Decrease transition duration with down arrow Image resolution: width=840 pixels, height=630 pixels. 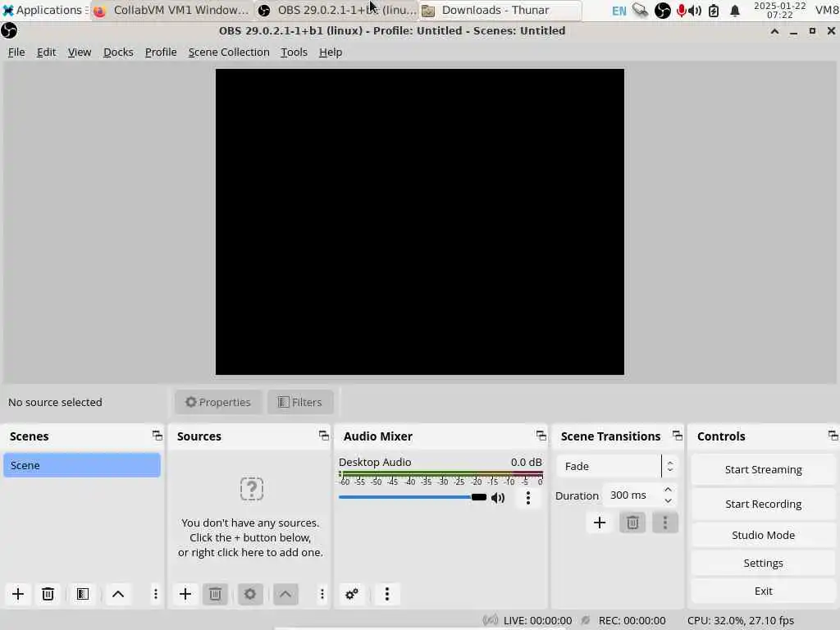[668, 501]
